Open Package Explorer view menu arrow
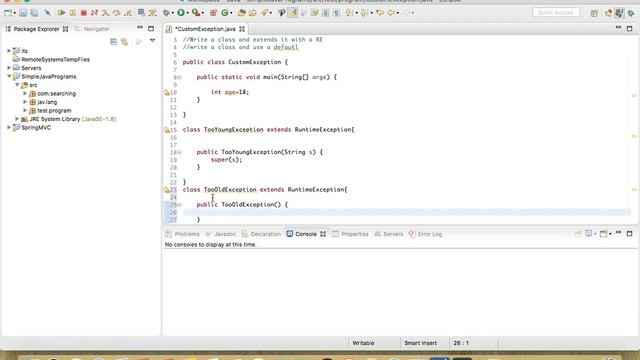Screen dimensions: 640x360 click(x=152, y=41)
